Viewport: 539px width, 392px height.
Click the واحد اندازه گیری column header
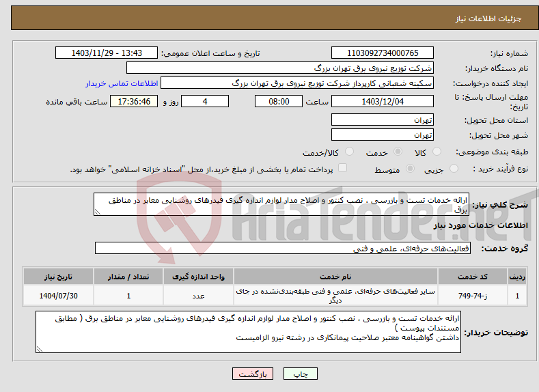198,277
